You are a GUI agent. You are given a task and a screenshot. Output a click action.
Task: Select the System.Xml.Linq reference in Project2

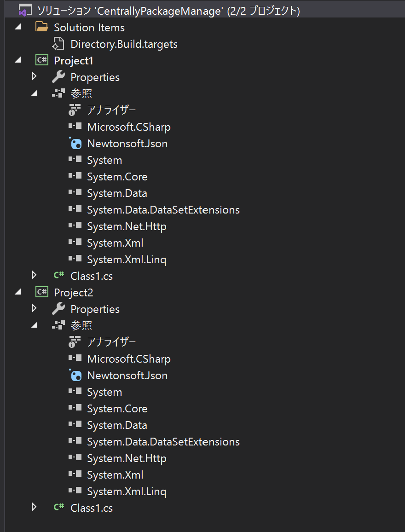pyautogui.click(x=127, y=491)
